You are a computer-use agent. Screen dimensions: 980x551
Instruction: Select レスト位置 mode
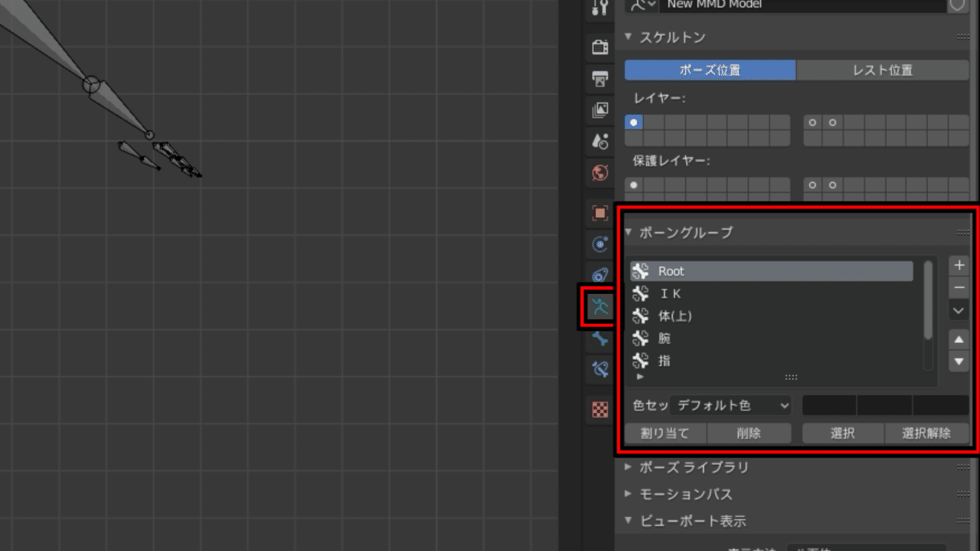click(883, 70)
